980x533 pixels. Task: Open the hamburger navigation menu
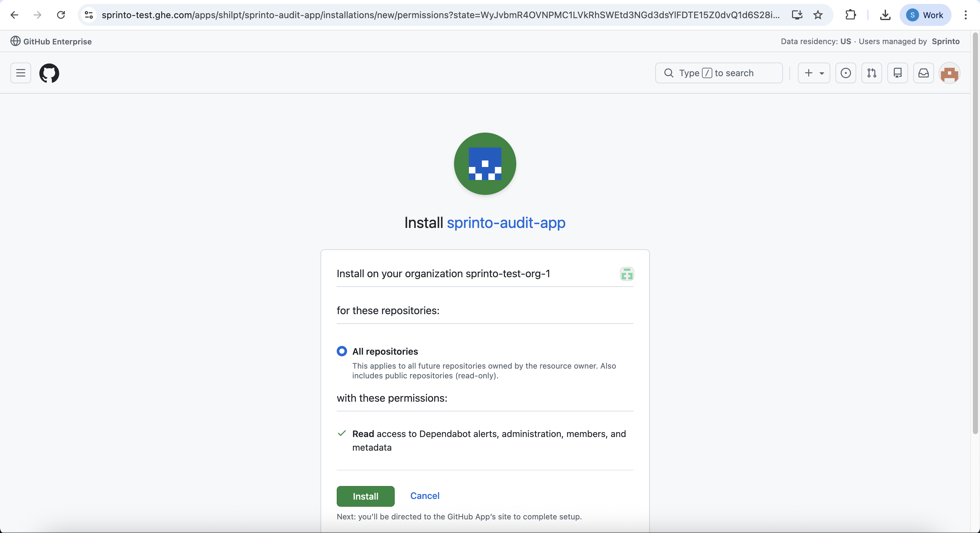point(20,73)
